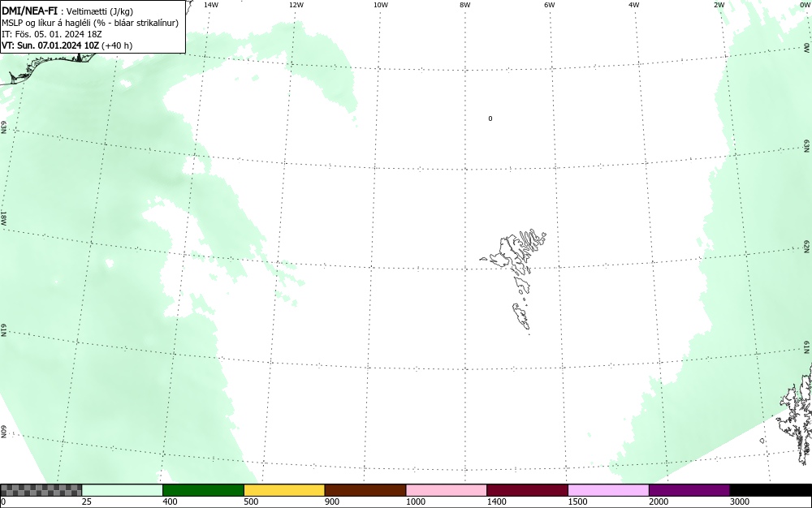Select the "62N" latitude label
The image size is (812, 508).
tap(807, 246)
